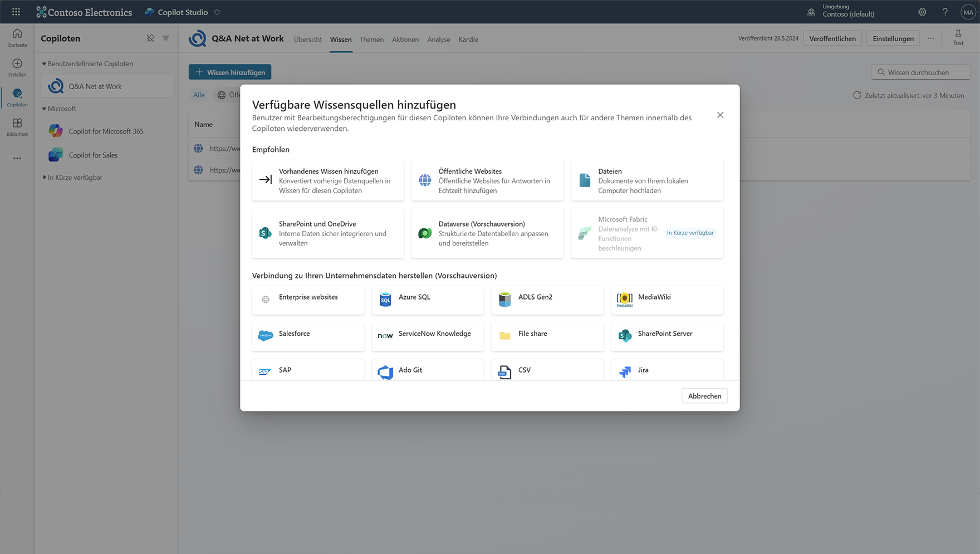The width and height of the screenshot is (980, 554).
Task: Click the Veröffentlichen button
Action: 832,38
